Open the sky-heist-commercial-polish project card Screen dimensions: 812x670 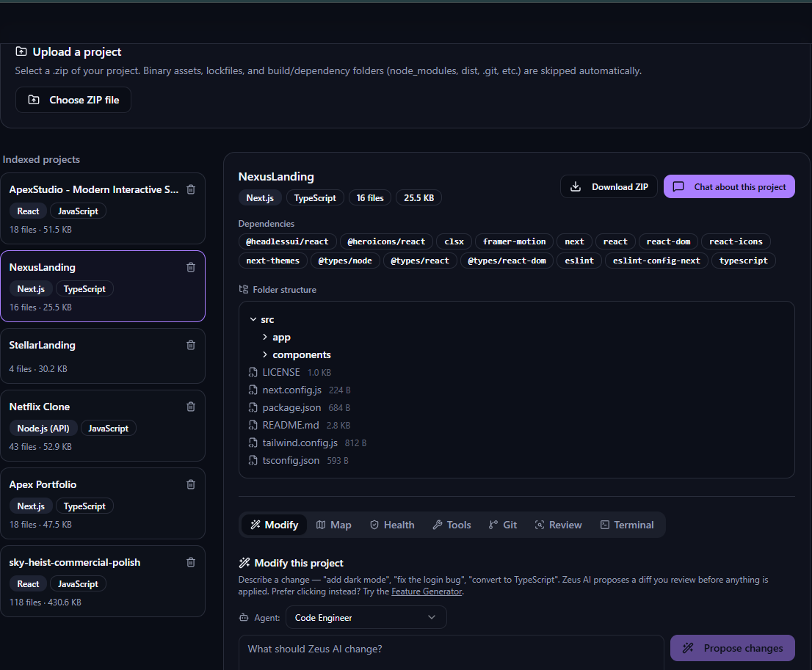coord(103,581)
